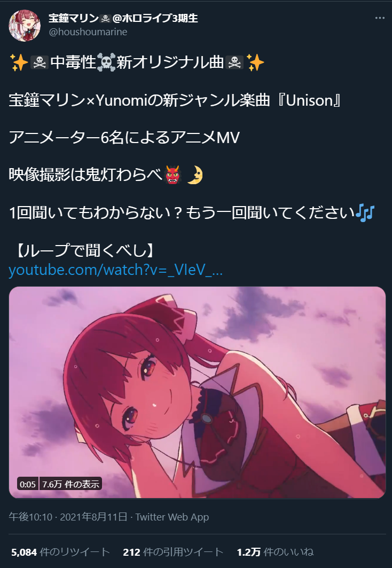Click the red oni mask emoji

pyautogui.click(x=173, y=175)
